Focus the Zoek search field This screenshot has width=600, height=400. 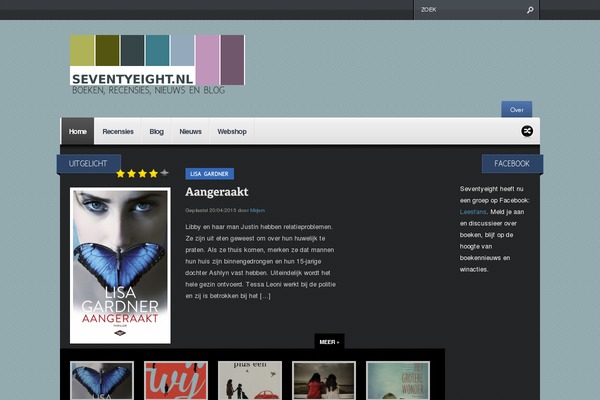(476, 10)
